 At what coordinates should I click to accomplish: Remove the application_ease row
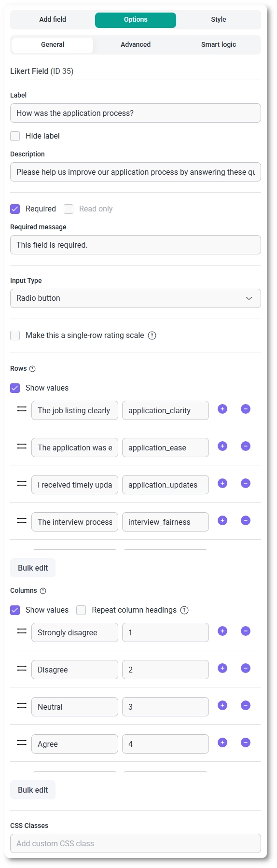coord(246,446)
